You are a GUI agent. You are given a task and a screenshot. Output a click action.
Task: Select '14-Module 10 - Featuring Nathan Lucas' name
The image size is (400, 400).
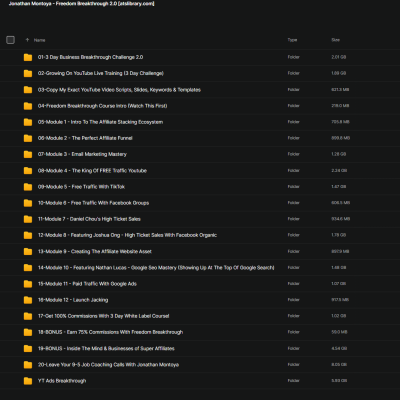(156, 268)
